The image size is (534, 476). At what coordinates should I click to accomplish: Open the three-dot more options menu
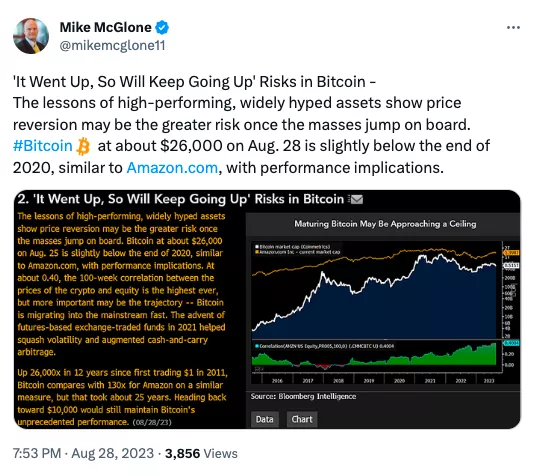[513, 27]
